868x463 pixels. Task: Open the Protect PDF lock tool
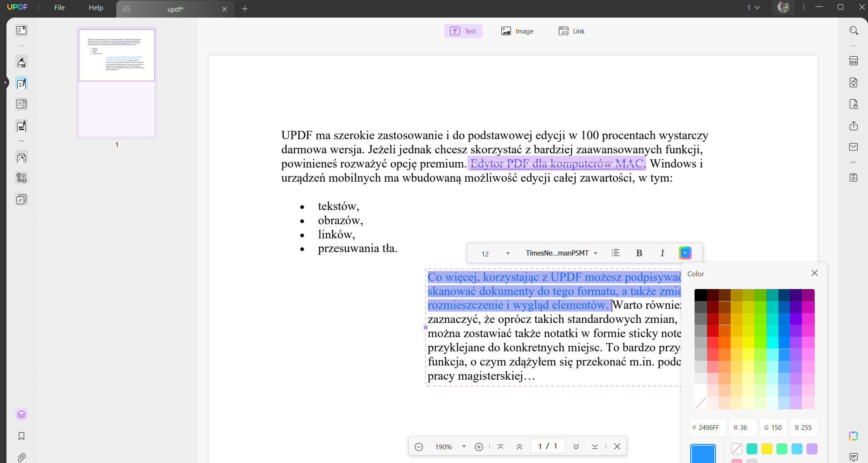click(854, 104)
